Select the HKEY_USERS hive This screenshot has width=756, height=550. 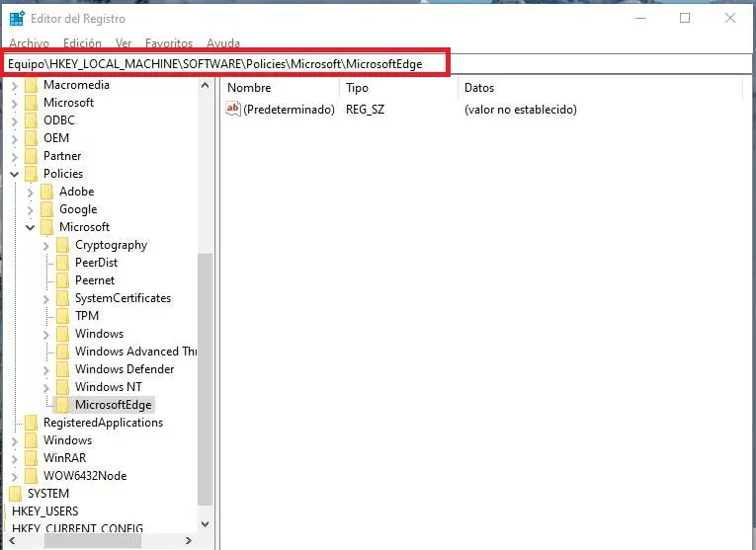pyautogui.click(x=44, y=511)
